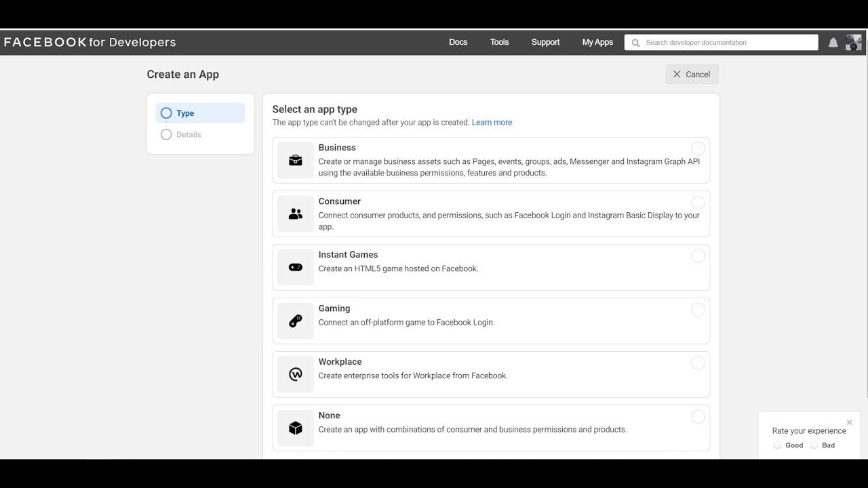Open the Support menu

click(x=546, y=42)
